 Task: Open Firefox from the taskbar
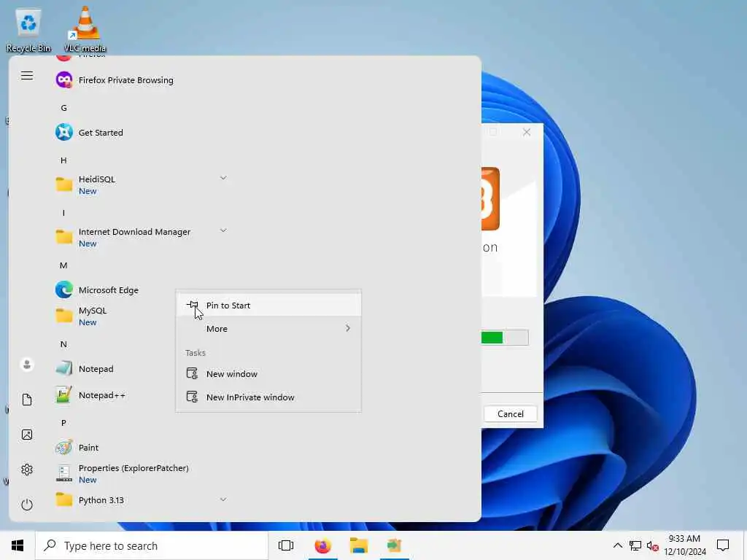(x=322, y=545)
